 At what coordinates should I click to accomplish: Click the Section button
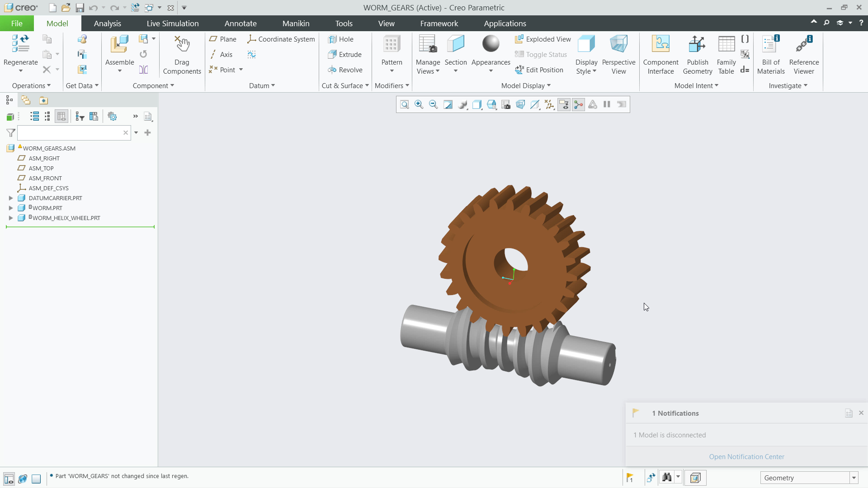[455, 54]
